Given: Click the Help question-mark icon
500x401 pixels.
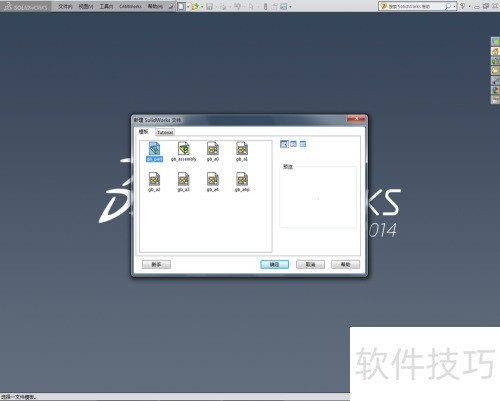Looking at the screenshot, I should click(x=463, y=6).
